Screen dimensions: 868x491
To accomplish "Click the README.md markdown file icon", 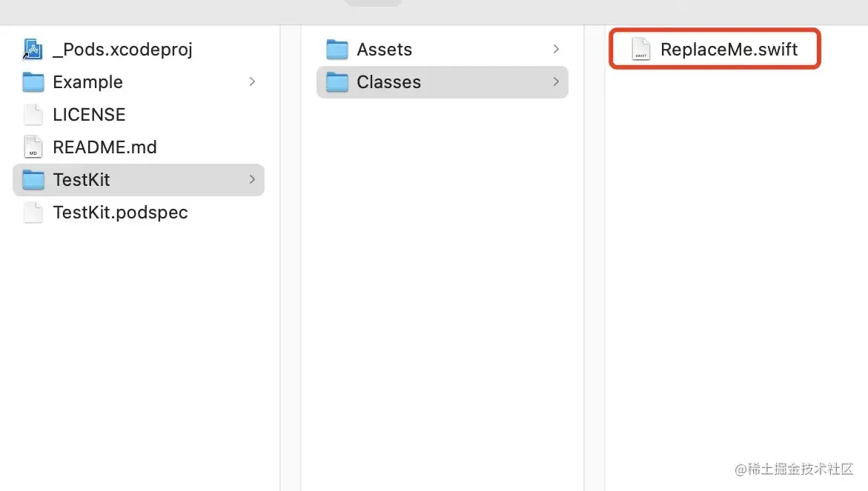I will coord(33,147).
